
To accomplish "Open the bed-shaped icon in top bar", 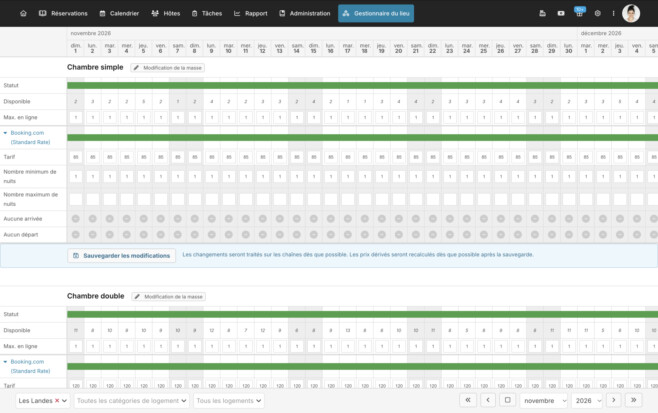I will 542,13.
